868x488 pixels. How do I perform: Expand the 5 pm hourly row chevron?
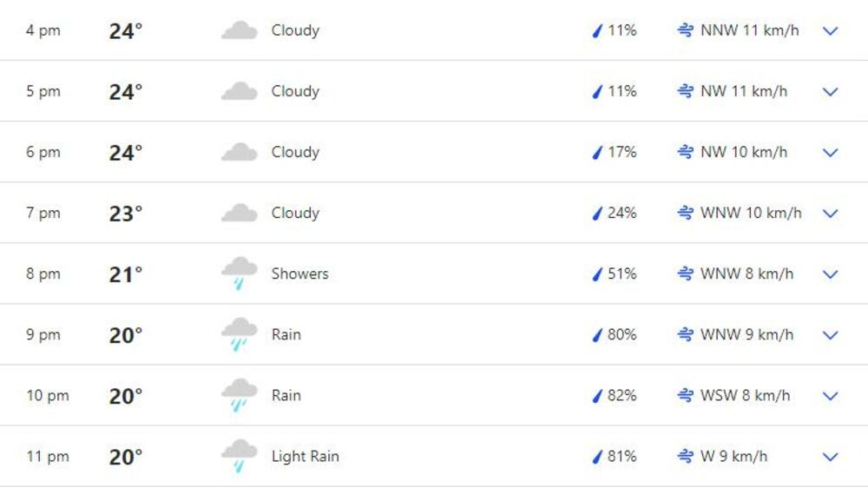(x=830, y=91)
